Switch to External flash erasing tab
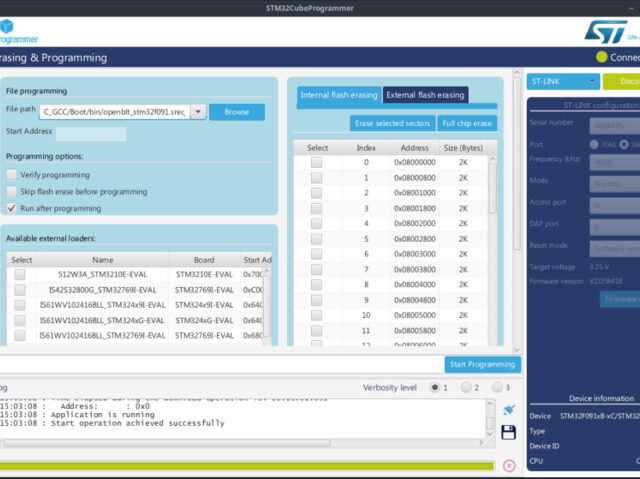This screenshot has height=479, width=640. tap(425, 95)
